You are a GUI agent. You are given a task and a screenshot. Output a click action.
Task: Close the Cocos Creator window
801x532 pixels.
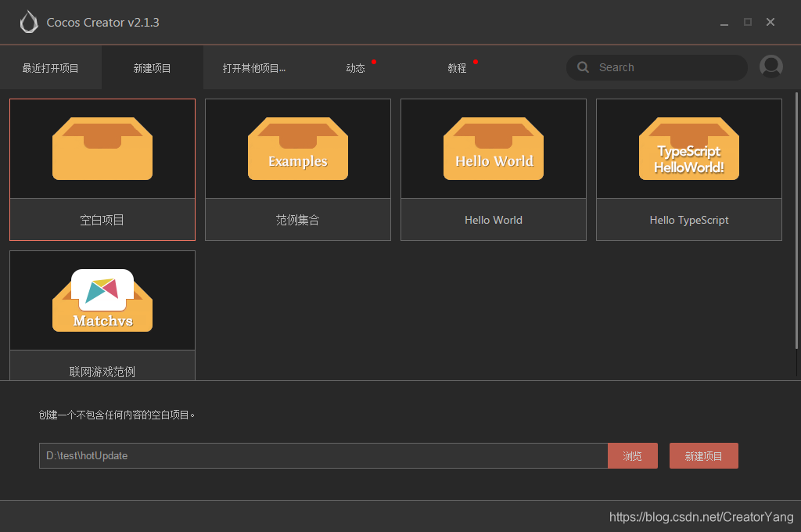[x=770, y=22]
